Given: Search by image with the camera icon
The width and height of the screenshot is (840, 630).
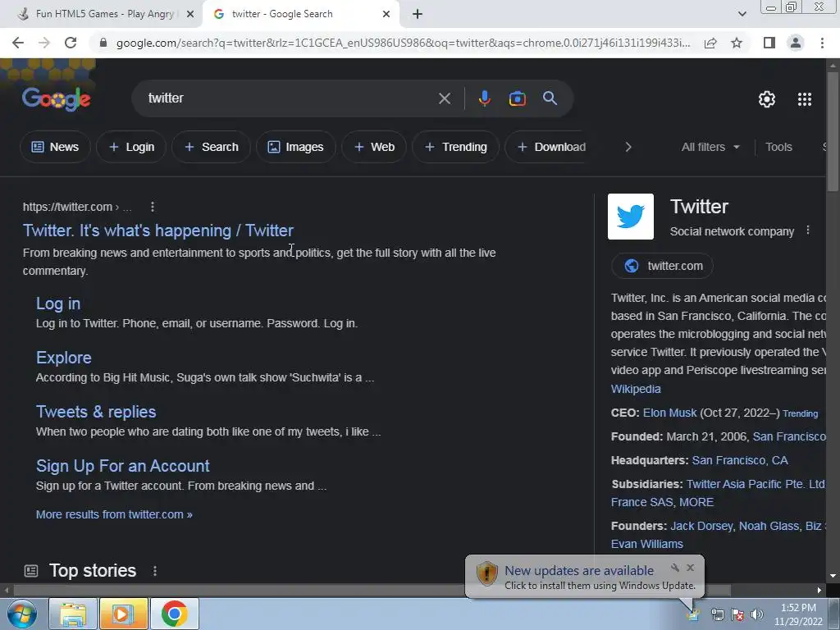Looking at the screenshot, I should click(517, 98).
